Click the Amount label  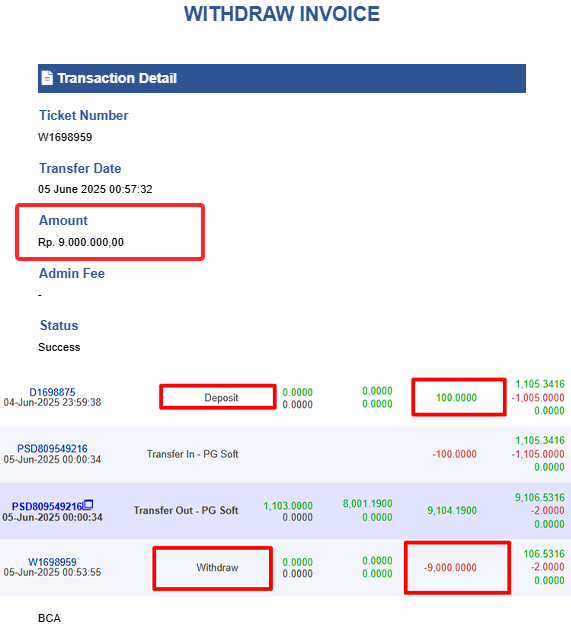(63, 221)
